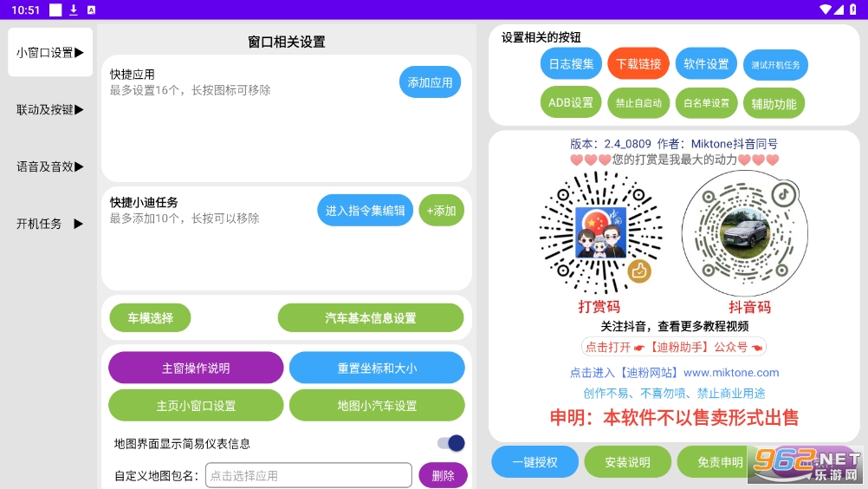Click the Wi-Fi status icon
The image size is (868, 489).
[826, 10]
